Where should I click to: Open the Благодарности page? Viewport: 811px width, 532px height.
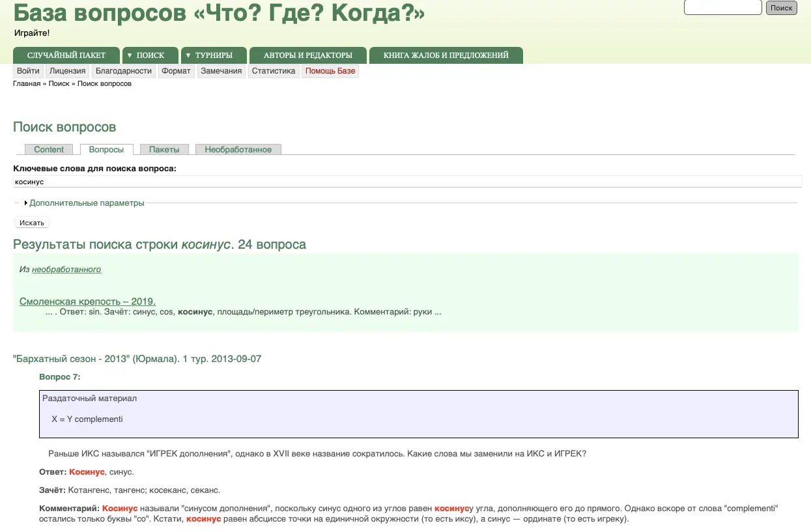[123, 71]
